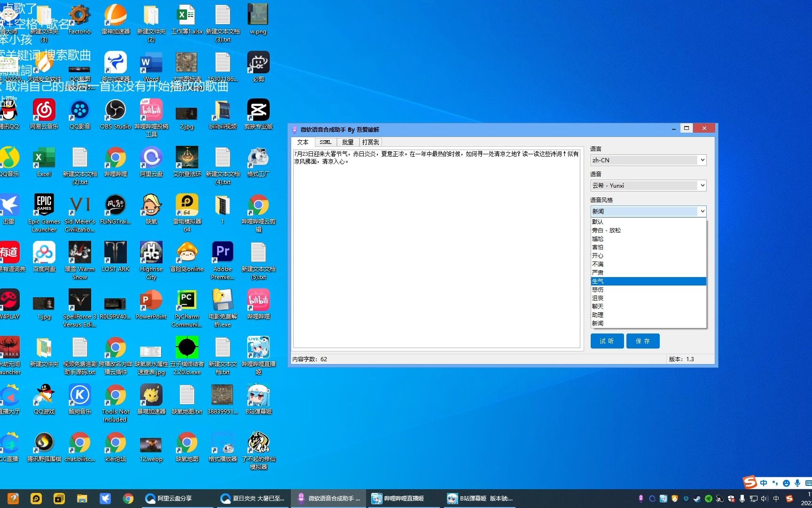Minimize the 微软语音合成助手 window
812x508 pixels.
(x=674, y=128)
